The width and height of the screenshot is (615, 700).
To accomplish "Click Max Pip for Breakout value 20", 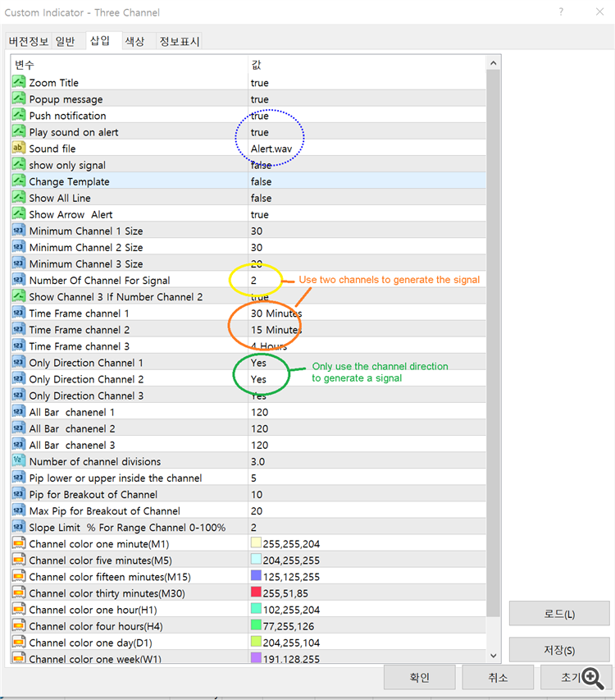I will coord(257,511).
